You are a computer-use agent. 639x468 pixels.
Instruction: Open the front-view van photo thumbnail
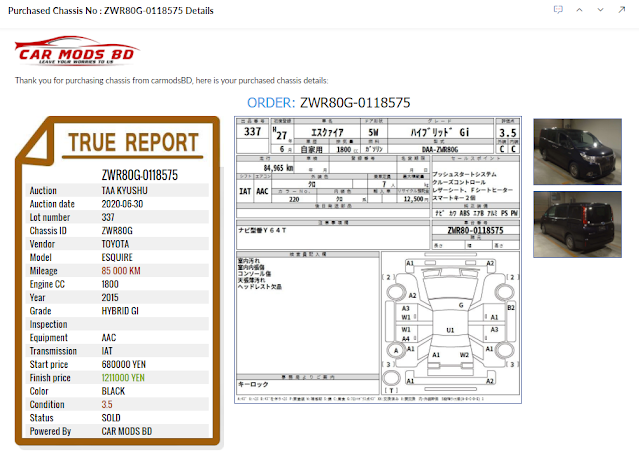pyautogui.click(x=577, y=152)
